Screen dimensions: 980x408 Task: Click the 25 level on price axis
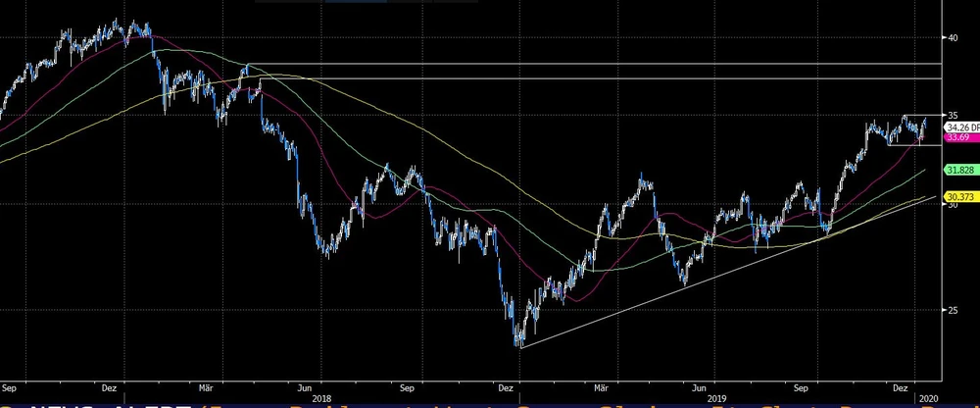click(x=950, y=310)
